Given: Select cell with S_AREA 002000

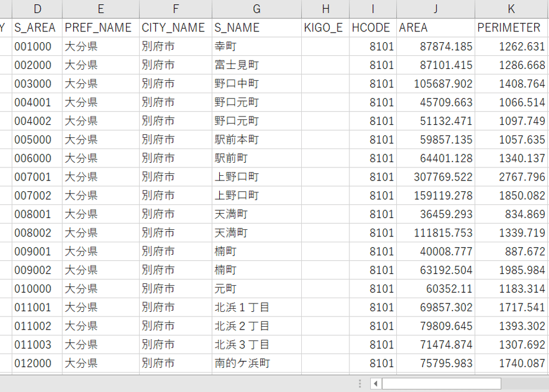Looking at the screenshot, I should click(x=37, y=65).
